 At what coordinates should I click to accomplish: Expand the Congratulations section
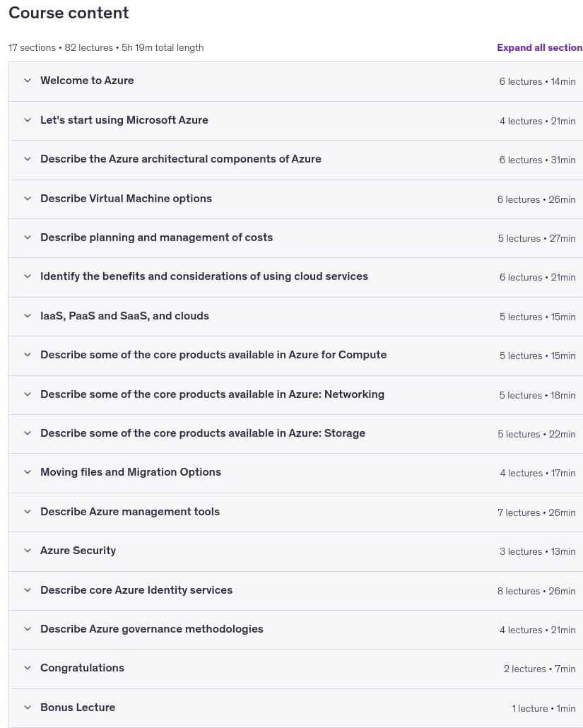coord(295,669)
